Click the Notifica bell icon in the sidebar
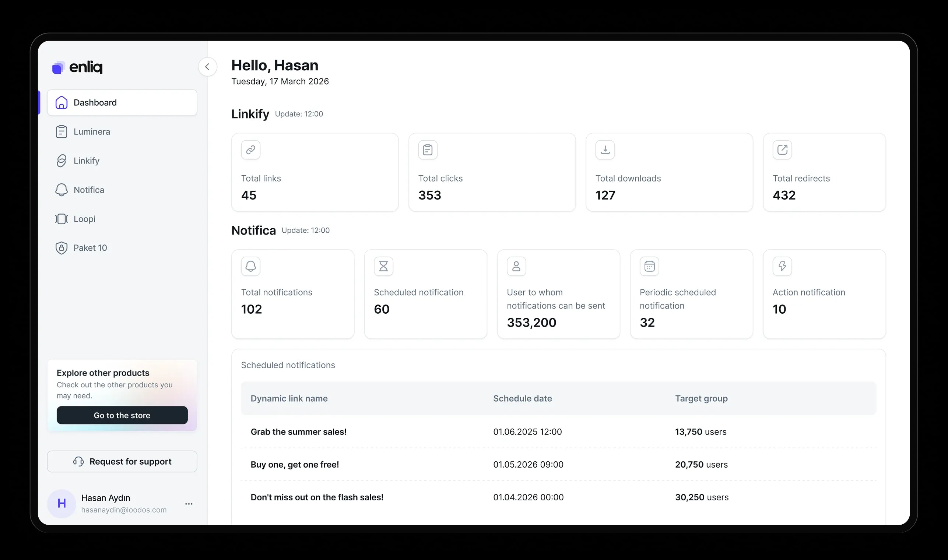Image resolution: width=948 pixels, height=560 pixels. tap(62, 190)
